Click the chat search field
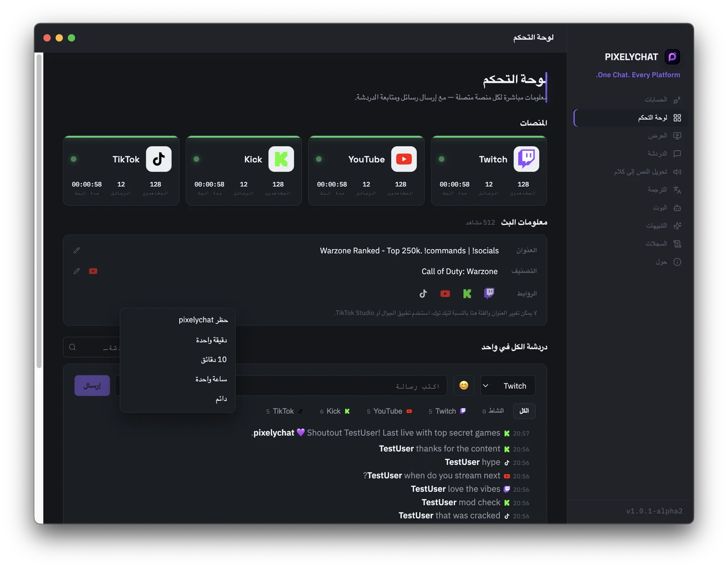 pyautogui.click(x=92, y=347)
